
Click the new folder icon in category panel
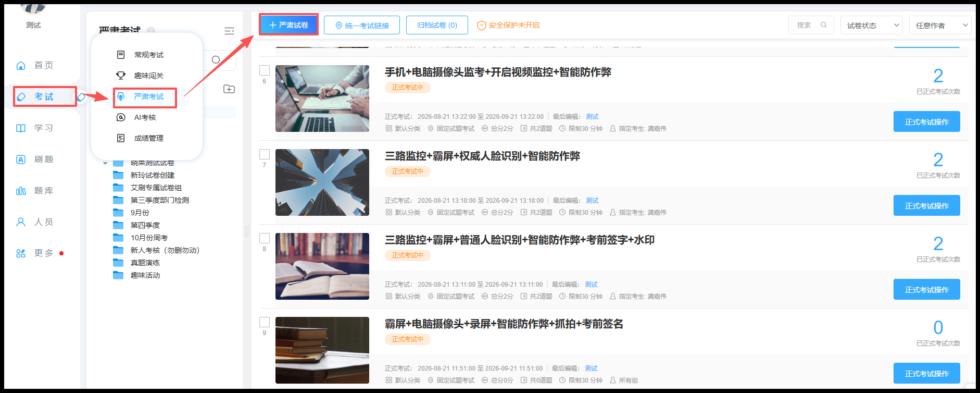(229, 89)
